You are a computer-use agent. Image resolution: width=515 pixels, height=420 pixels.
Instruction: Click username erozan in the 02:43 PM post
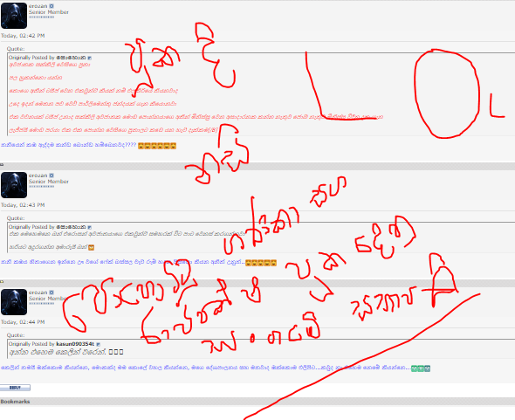pos(38,176)
